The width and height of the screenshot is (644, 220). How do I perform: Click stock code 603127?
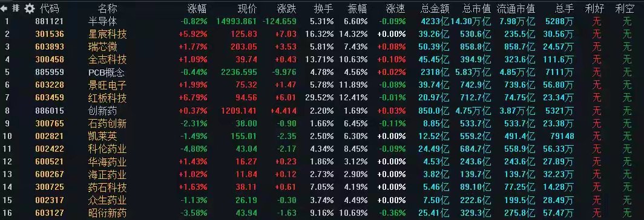[x=50, y=213]
